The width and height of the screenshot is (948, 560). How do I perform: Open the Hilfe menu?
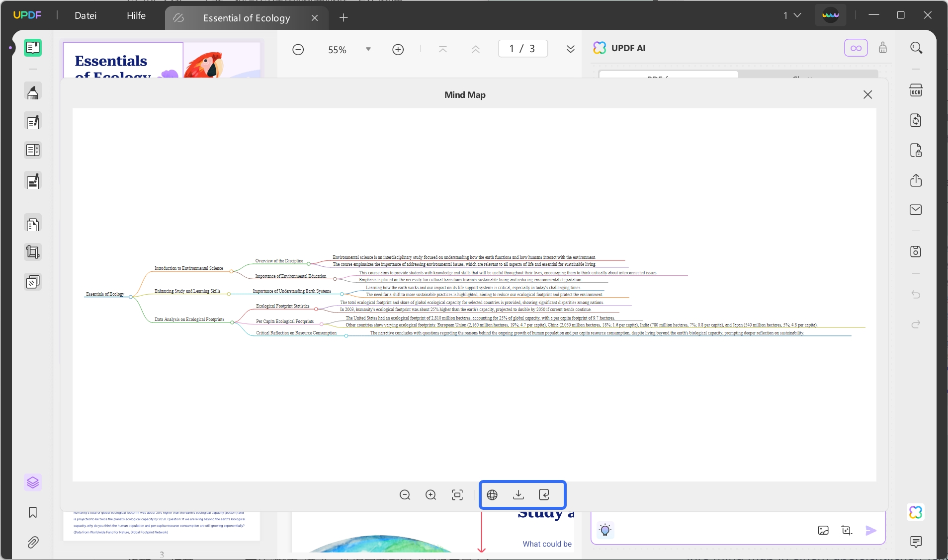tap(136, 15)
